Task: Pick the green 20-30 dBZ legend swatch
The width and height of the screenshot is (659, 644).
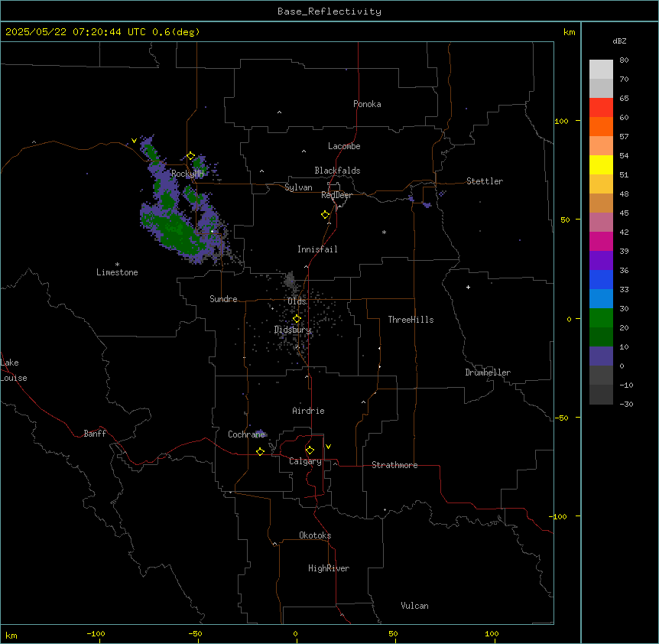Action: [601, 318]
